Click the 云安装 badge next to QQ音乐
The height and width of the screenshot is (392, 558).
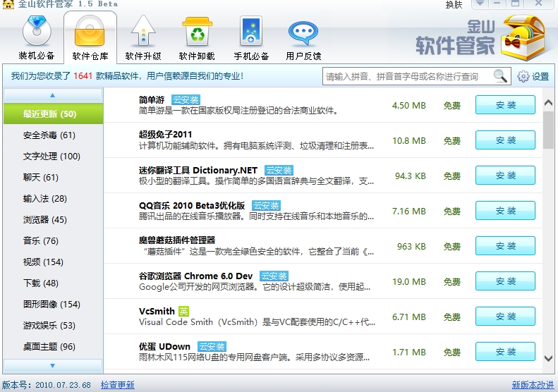tap(266, 206)
